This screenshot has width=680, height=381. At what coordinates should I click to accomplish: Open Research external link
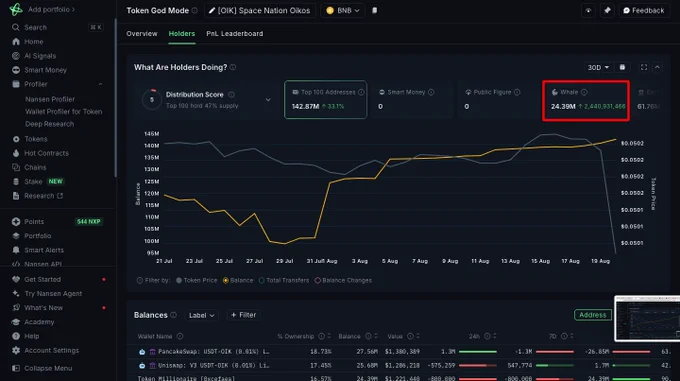pos(38,196)
